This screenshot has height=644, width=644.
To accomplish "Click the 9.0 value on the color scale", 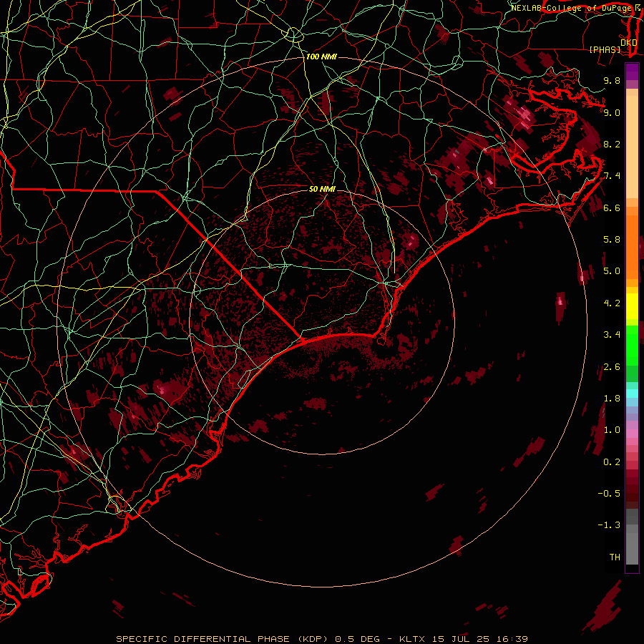I will pos(612,112).
